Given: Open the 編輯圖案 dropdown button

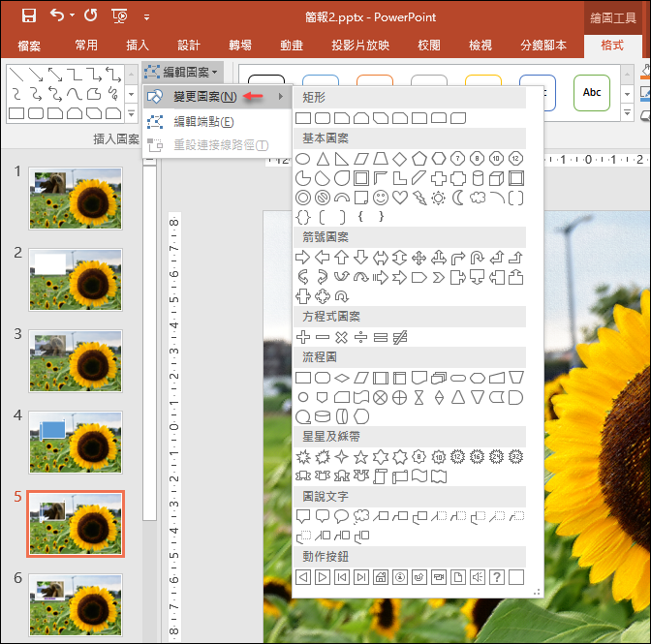Looking at the screenshot, I should click(x=183, y=72).
